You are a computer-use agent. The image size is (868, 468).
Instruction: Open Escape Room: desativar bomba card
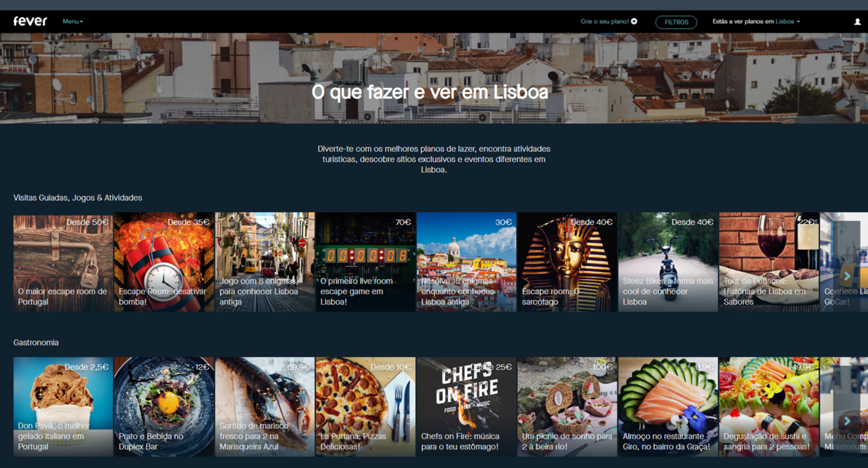pyautogui.click(x=164, y=262)
